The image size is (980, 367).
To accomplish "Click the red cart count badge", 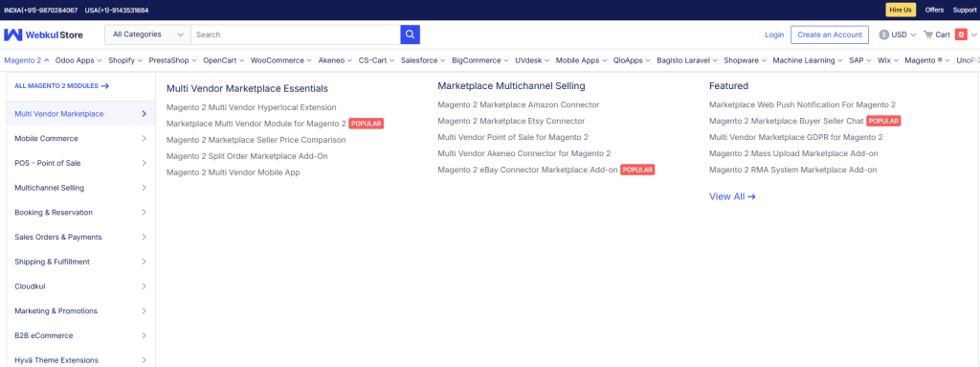I will (x=961, y=35).
